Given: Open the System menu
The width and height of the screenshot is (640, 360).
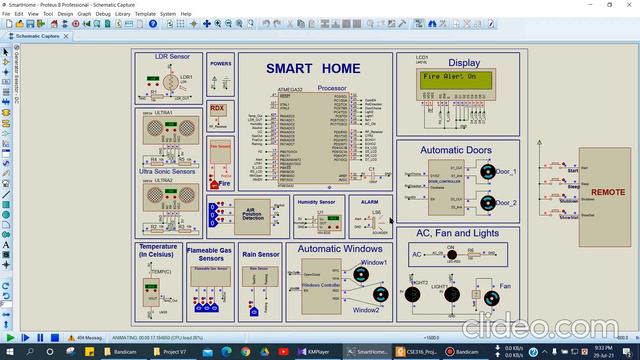Looking at the screenshot, I should pos(168,14).
